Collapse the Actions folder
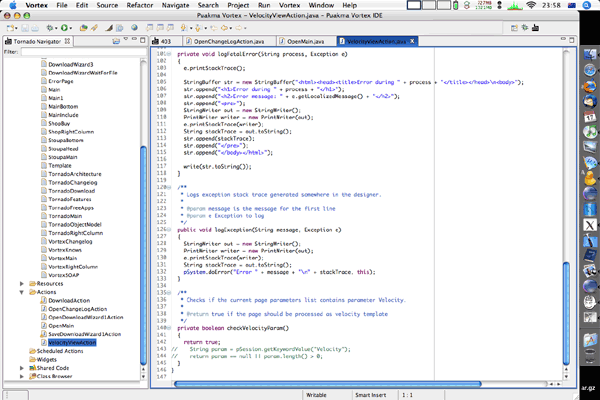 (22, 292)
